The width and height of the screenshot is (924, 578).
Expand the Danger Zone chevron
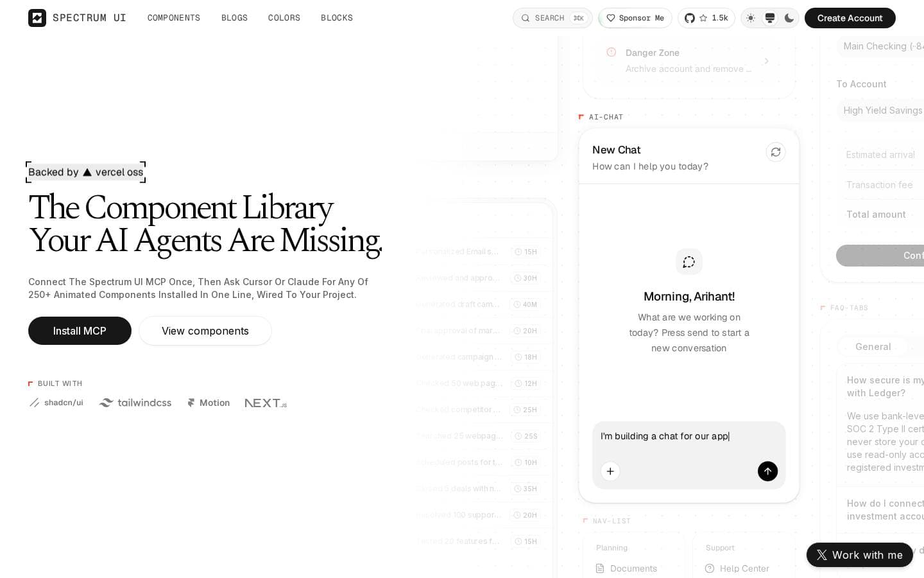pyautogui.click(x=766, y=61)
